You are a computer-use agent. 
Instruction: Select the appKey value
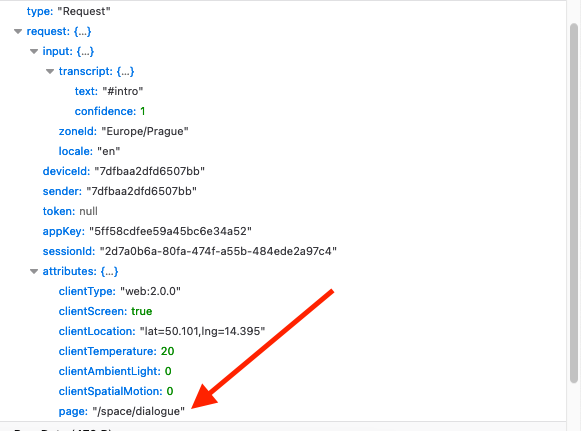pyautogui.click(x=170, y=231)
